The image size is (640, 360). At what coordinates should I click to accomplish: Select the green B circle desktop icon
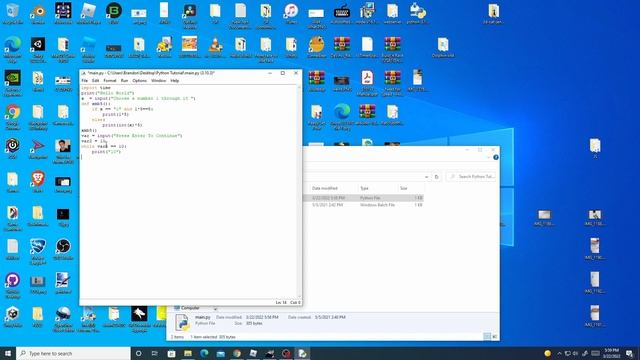[x=114, y=13]
